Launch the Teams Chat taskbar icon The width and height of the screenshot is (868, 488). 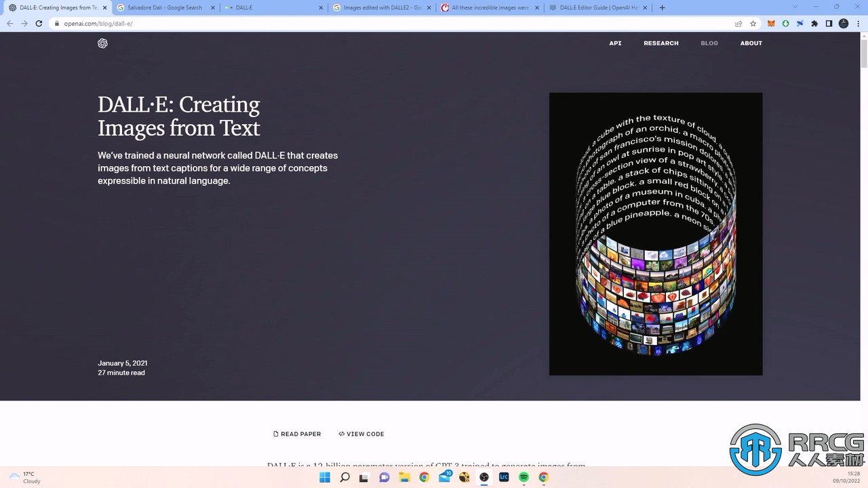[384, 477]
